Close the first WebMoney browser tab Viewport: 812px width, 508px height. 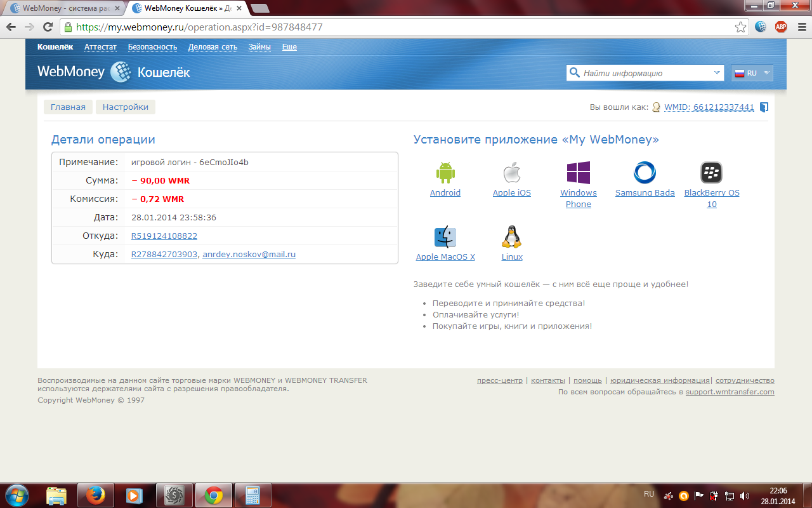click(117, 8)
